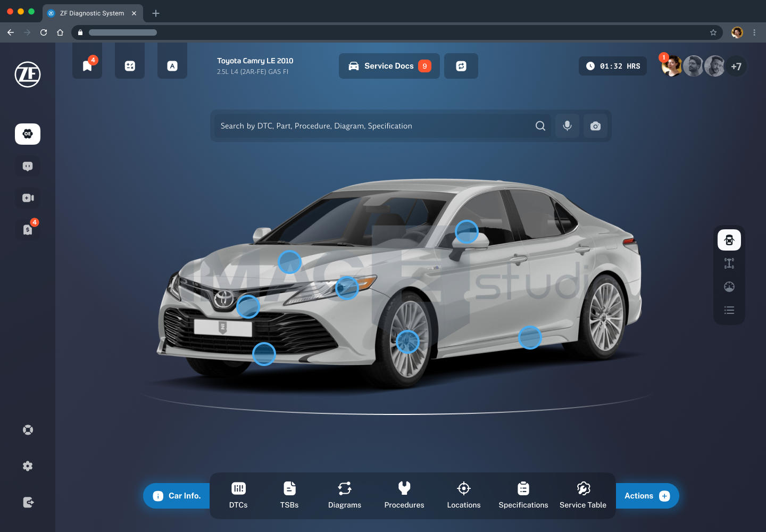Viewport: 766px width, 532px height.
Task: Select the OE diagnostics sidebar icon
Action: click(28, 134)
